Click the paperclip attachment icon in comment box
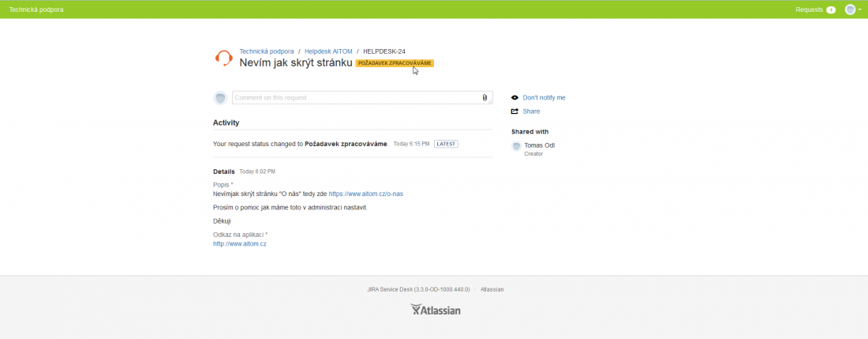 [x=485, y=98]
